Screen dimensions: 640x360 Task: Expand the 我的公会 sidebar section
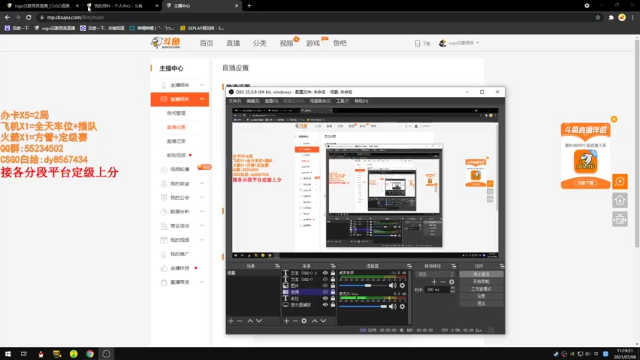coord(202,198)
